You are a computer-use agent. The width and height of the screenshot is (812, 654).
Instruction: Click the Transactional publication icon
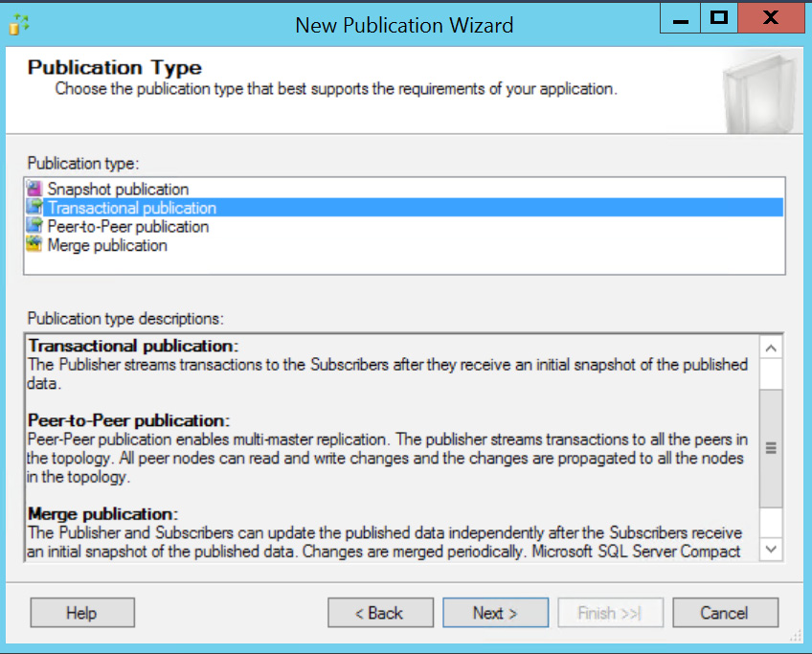click(x=34, y=207)
